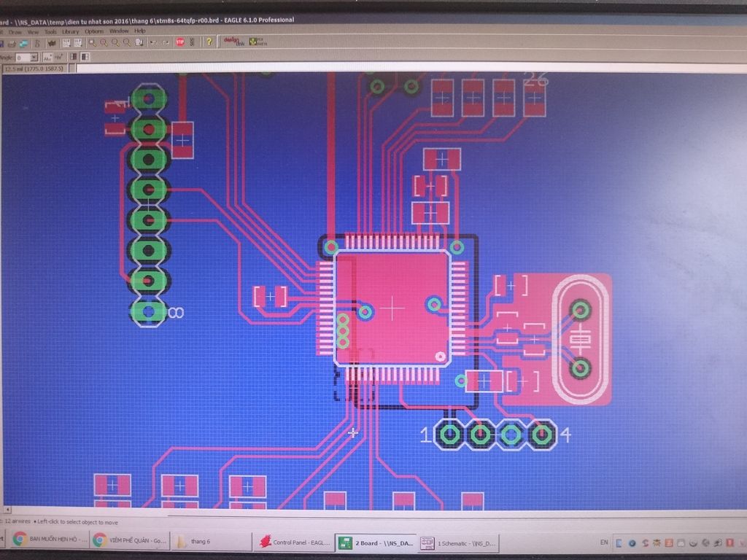
Task: Zoom to fit the board view
Action: click(93, 43)
